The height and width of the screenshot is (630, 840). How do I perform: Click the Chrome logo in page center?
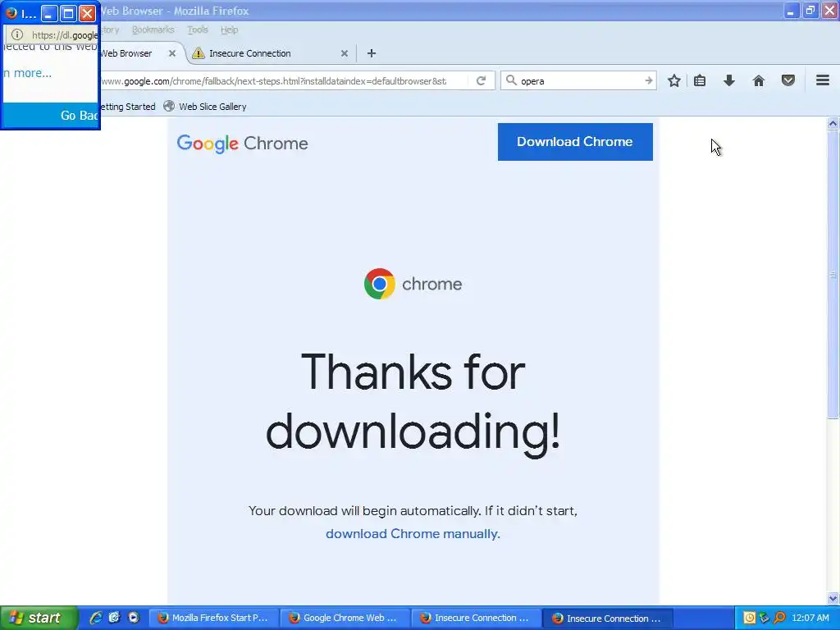pos(379,284)
